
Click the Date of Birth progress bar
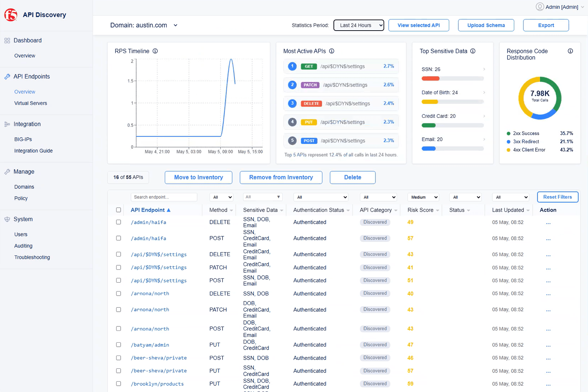452,102
